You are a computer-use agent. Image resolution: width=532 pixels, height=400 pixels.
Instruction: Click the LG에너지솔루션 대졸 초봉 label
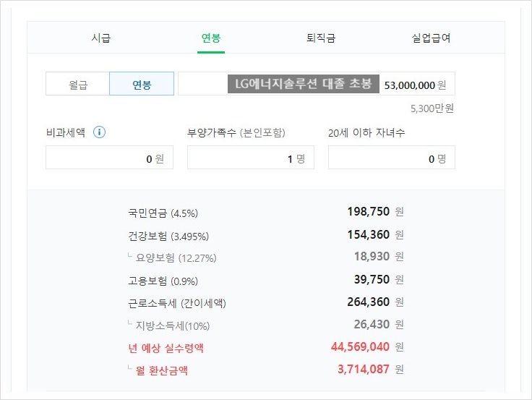click(303, 84)
